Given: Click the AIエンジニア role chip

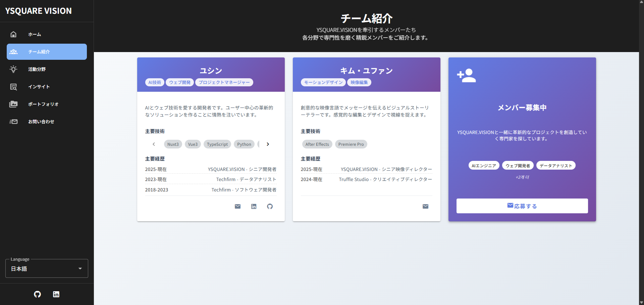Looking at the screenshot, I should pos(484,166).
